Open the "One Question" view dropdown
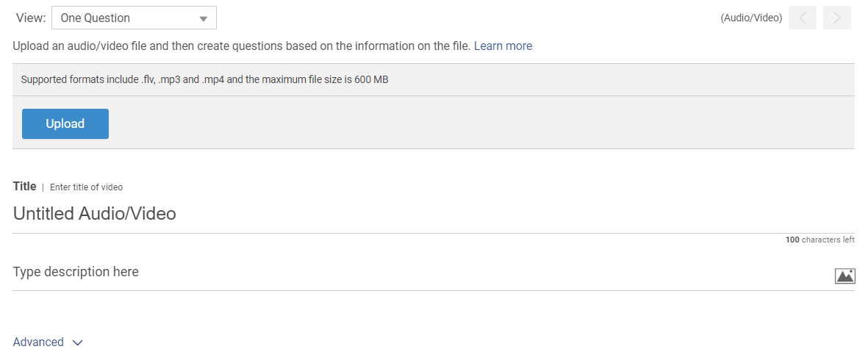Image resolution: width=868 pixels, height=363 pixels. (134, 18)
